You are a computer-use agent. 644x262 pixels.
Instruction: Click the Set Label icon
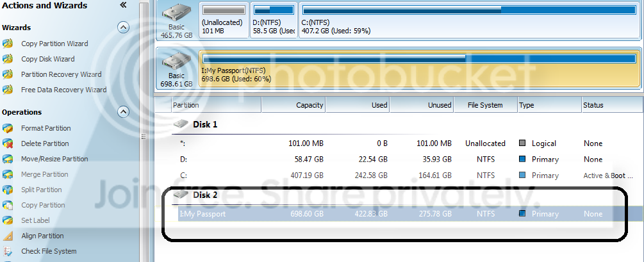pos(8,220)
